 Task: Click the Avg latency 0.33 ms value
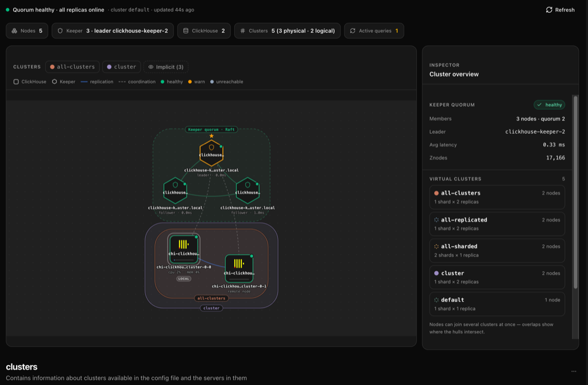tap(554, 145)
